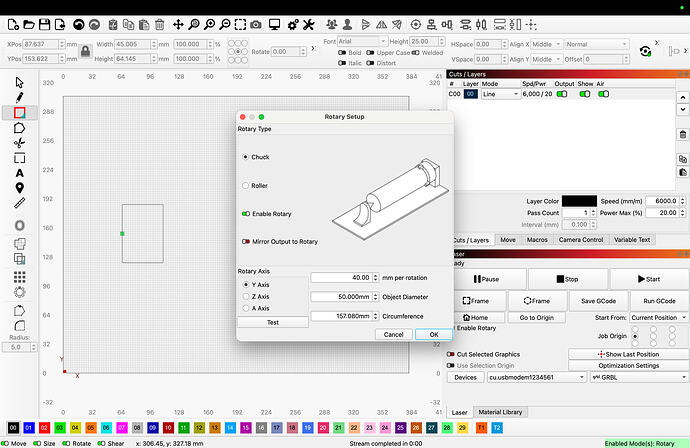Click Cancel in Rotary Setup dialog

393,334
